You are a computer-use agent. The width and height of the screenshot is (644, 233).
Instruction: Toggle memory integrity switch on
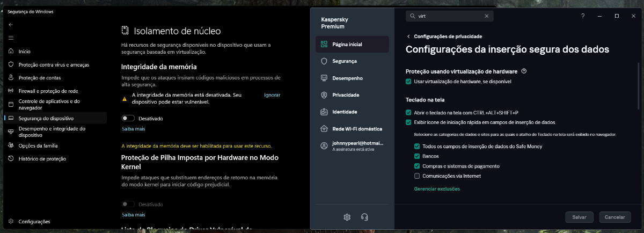pos(128,118)
